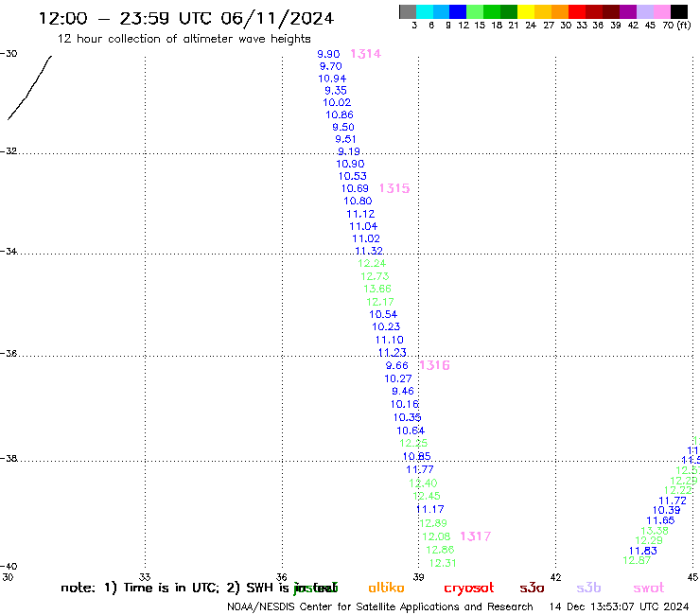The image size is (700, 615).
Task: Select the wave height value 10.69
Action: [355, 188]
